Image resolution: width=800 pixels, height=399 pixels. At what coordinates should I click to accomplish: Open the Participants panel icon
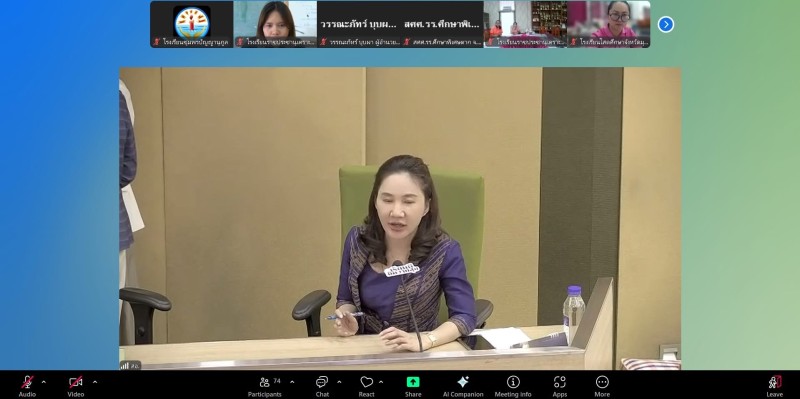point(264,382)
